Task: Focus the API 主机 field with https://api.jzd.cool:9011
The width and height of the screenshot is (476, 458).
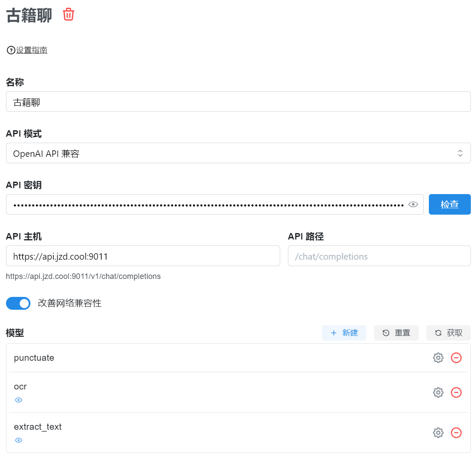Action: (143, 256)
